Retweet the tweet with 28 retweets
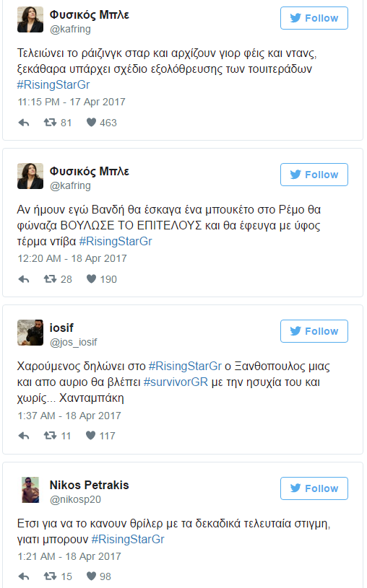 pos(50,279)
